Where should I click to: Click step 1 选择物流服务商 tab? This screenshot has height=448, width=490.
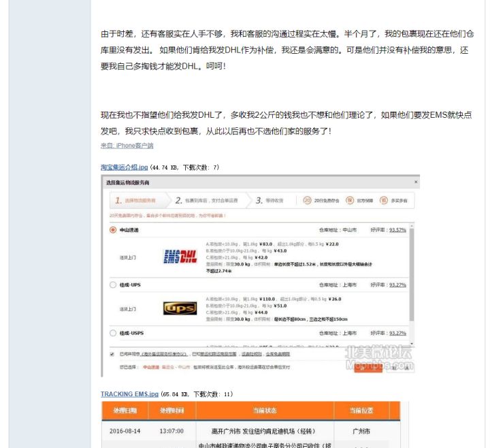click(136, 201)
